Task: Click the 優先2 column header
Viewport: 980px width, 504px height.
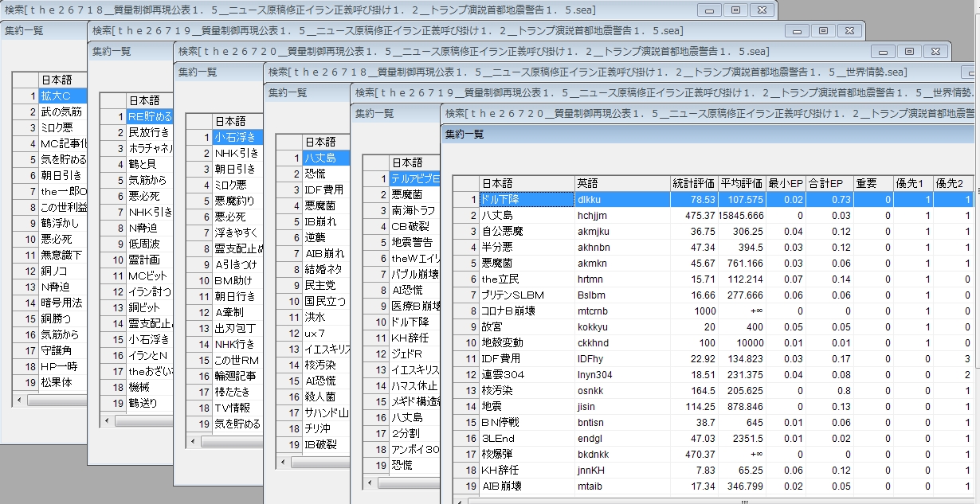Action: point(953,184)
